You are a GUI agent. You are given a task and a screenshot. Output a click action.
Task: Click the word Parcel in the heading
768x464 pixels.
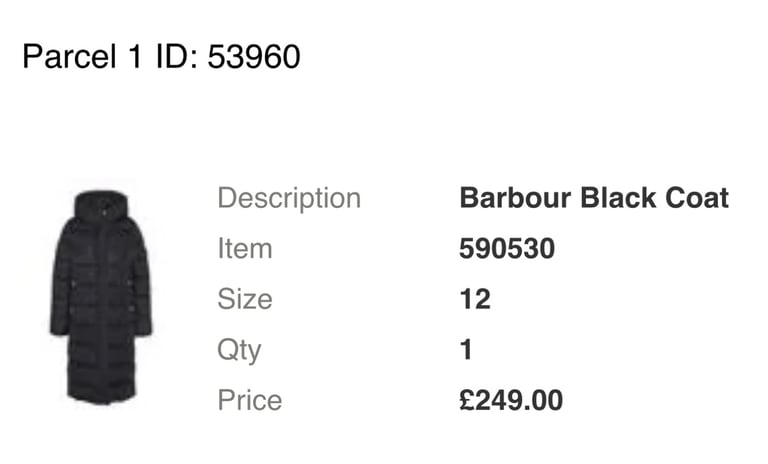(x=69, y=56)
